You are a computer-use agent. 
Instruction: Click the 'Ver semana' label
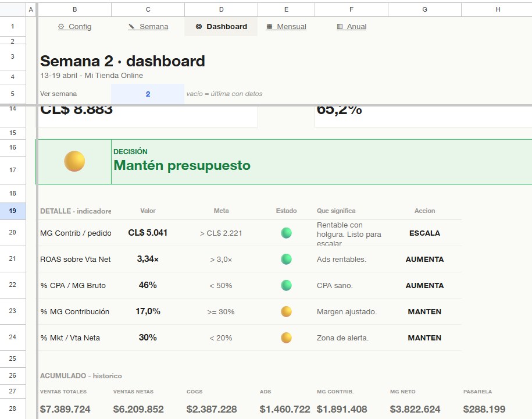click(58, 94)
